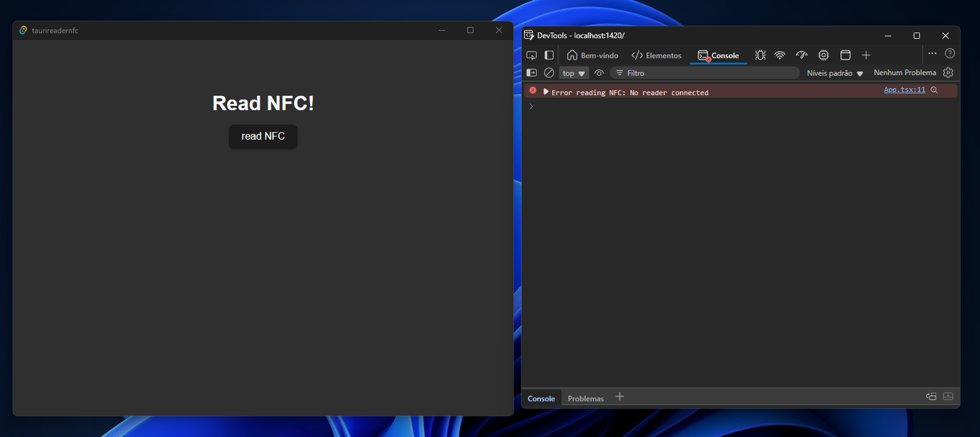Open the Memory chip icon tool
This screenshot has height=437, width=980.
pos(824,55)
